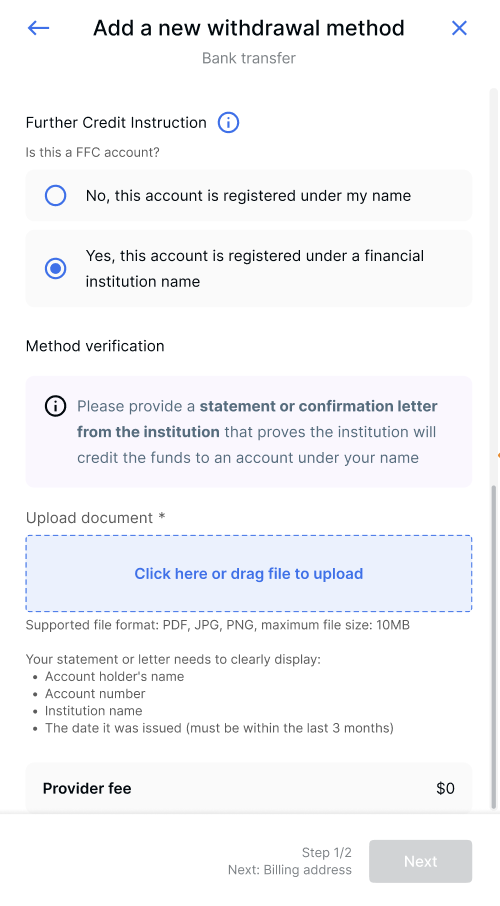Select the "Yes" FFC radio button
The height and width of the screenshot is (906, 500).
(x=55, y=269)
